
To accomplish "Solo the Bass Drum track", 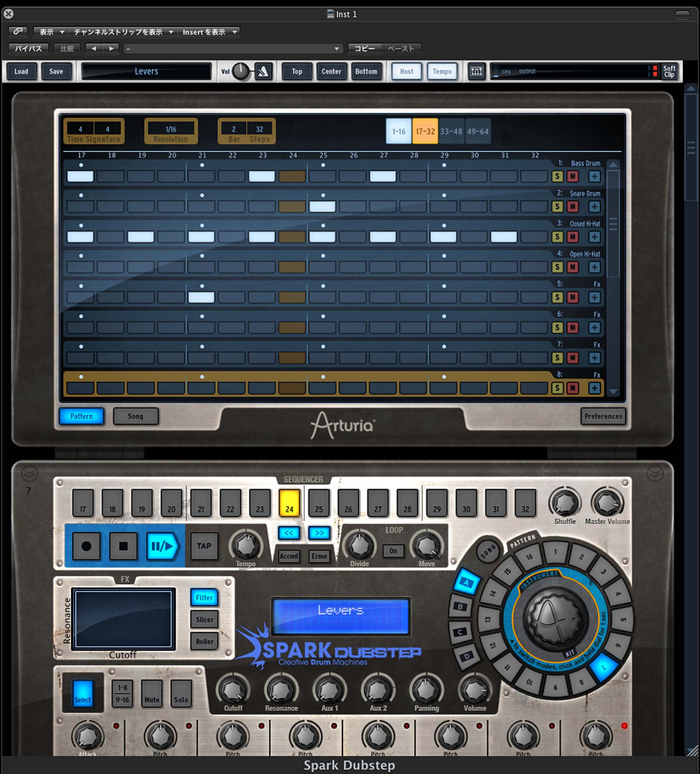I will (557, 176).
